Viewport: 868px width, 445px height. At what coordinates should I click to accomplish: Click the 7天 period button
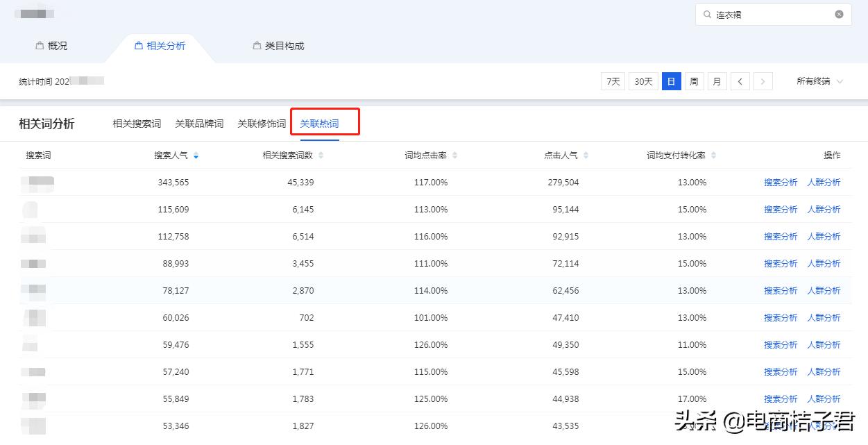[612, 81]
